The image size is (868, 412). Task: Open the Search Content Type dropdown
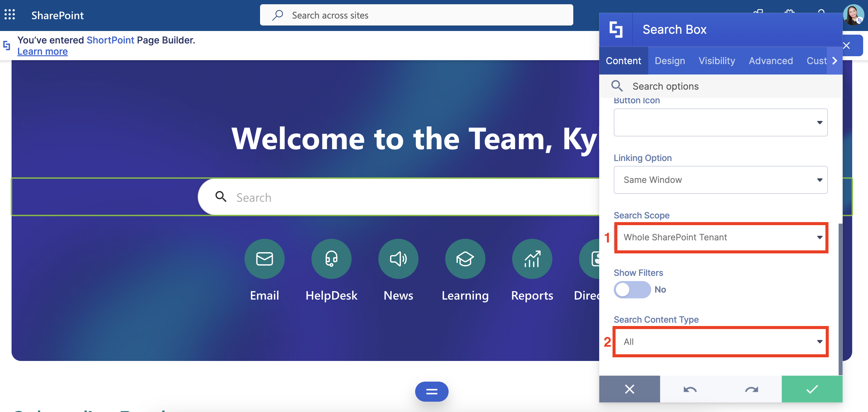[x=720, y=342]
